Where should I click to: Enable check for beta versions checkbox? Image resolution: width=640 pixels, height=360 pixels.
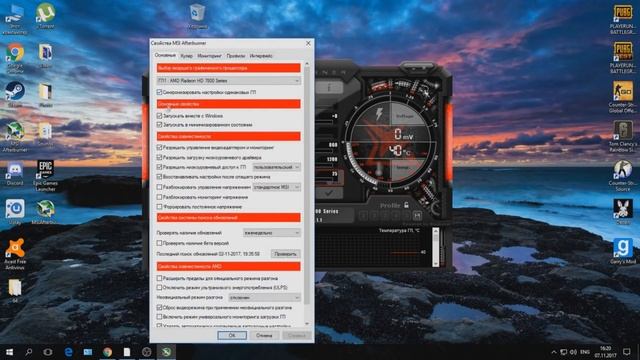tap(160, 243)
